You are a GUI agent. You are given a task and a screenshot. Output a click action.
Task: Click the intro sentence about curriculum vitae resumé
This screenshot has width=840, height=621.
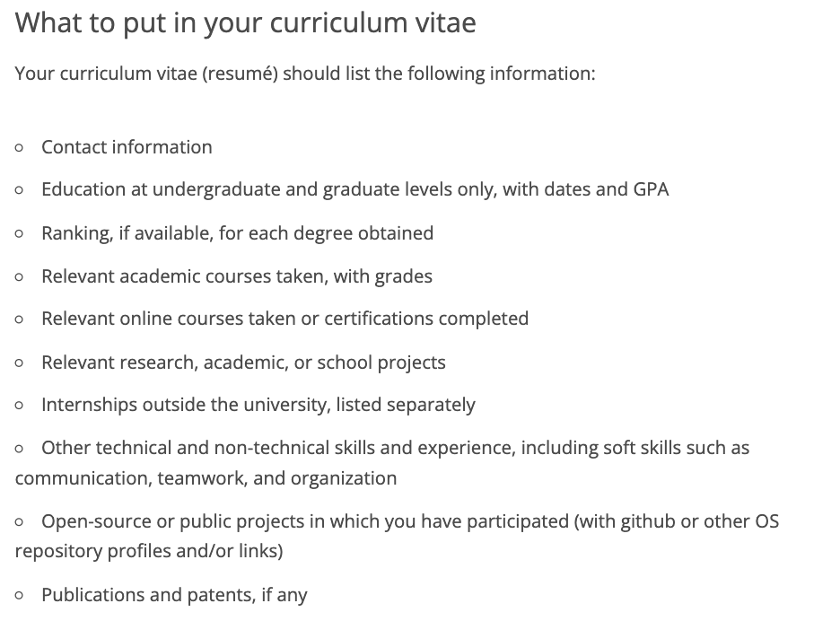(x=305, y=74)
